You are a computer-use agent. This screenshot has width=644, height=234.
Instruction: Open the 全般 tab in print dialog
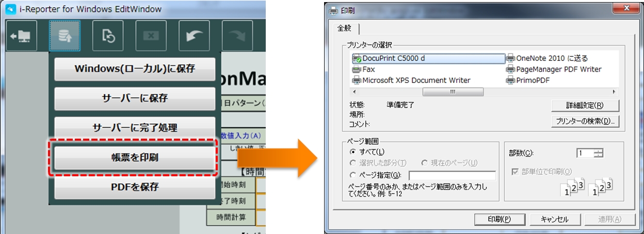tap(344, 28)
